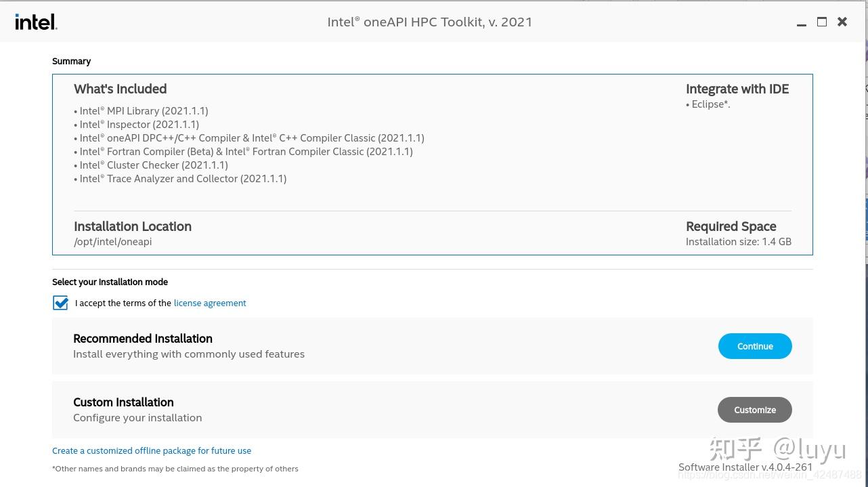Screen dimensions: 868x487
Task: Click the installation path /opt/intel/oneapi
Action: click(112, 241)
